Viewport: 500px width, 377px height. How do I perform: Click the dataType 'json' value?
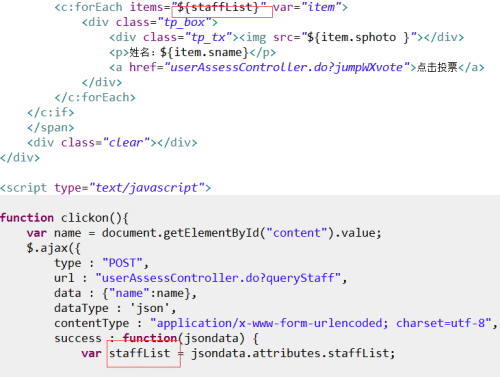click(x=153, y=308)
